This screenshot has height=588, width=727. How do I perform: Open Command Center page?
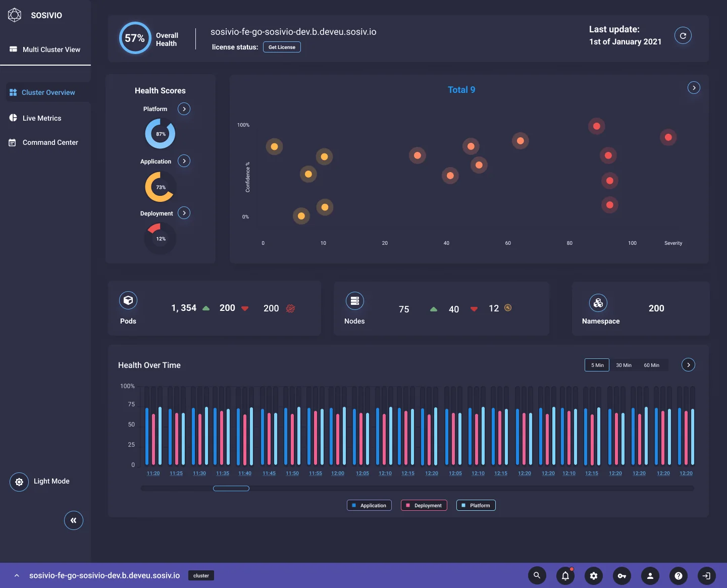[x=44, y=143]
